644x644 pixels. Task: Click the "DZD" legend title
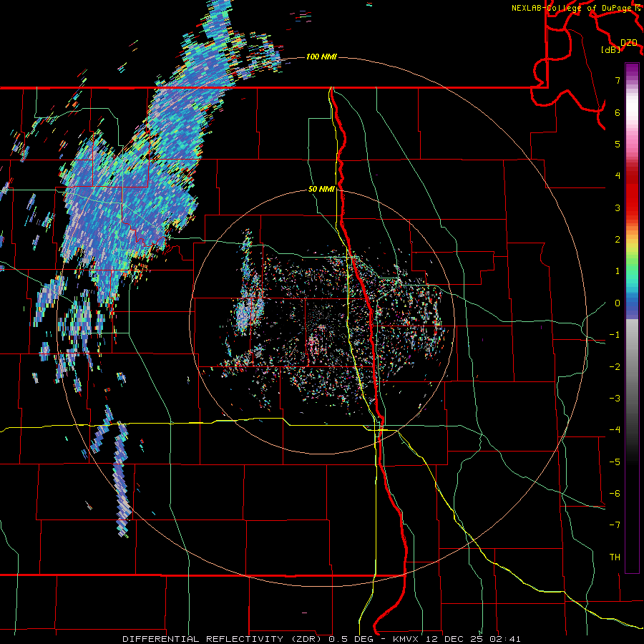629,42
